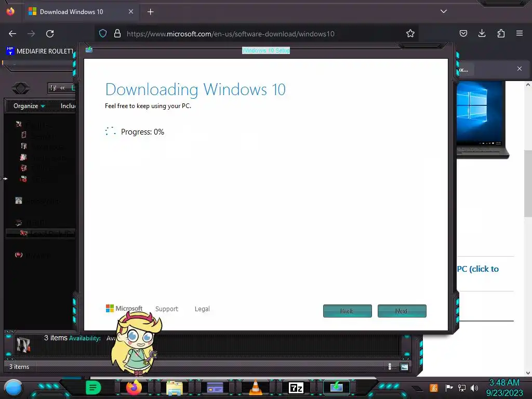532x399 pixels.
Task: Open the taskbar clock and date
Action: click(x=504, y=388)
